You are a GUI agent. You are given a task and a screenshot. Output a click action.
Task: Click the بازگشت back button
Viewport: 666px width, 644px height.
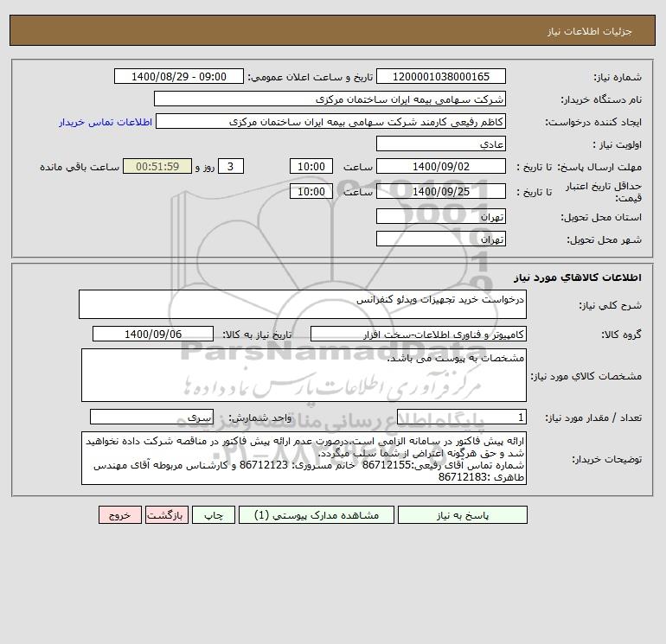[x=166, y=515]
